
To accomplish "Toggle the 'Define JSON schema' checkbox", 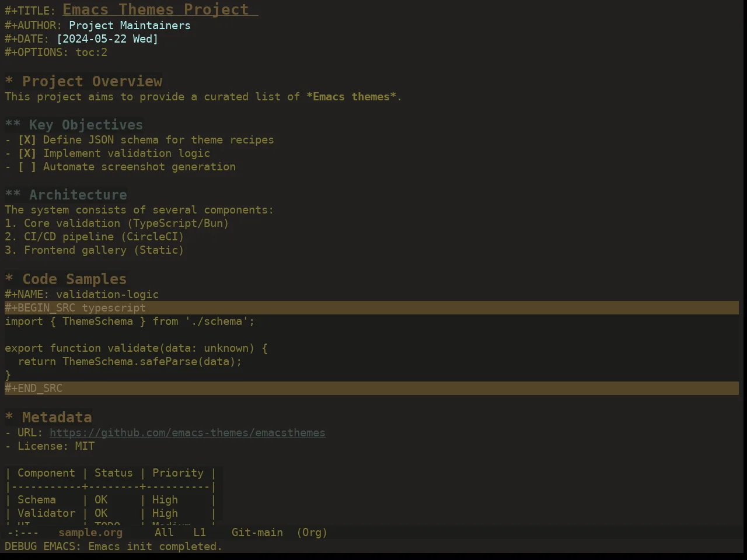I will [x=27, y=140].
